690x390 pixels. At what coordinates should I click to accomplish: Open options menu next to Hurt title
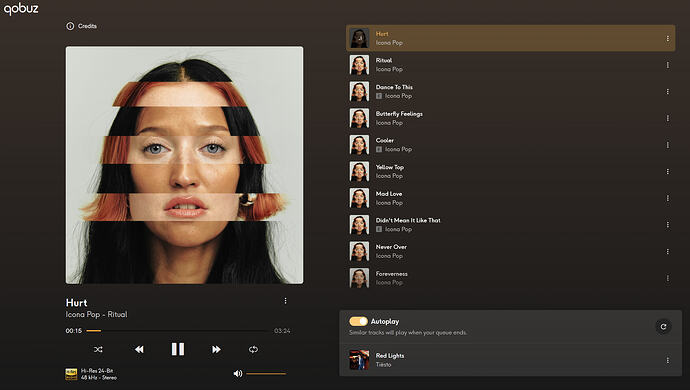[x=285, y=301]
